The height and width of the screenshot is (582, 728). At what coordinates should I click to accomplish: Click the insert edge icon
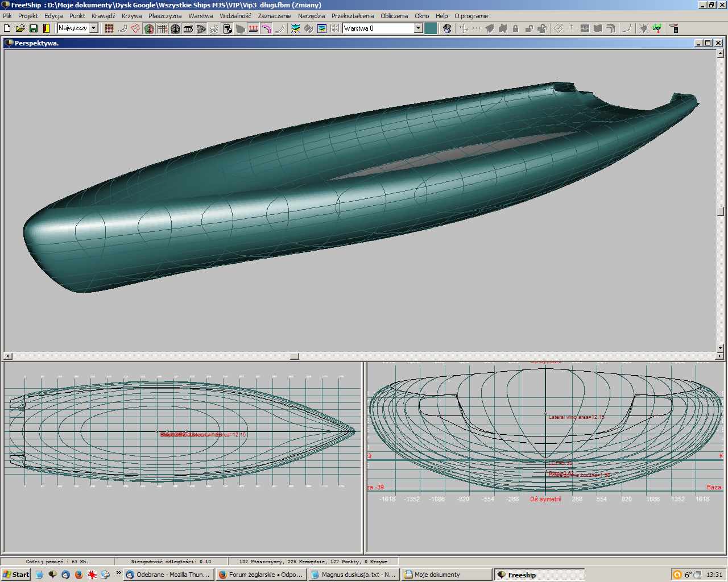(x=598, y=28)
